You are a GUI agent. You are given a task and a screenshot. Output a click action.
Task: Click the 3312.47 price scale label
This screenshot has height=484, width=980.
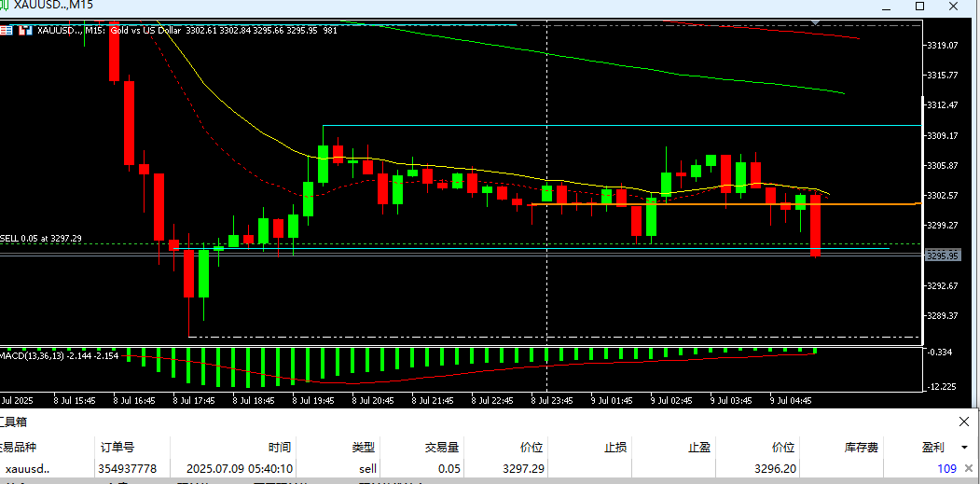click(943, 105)
